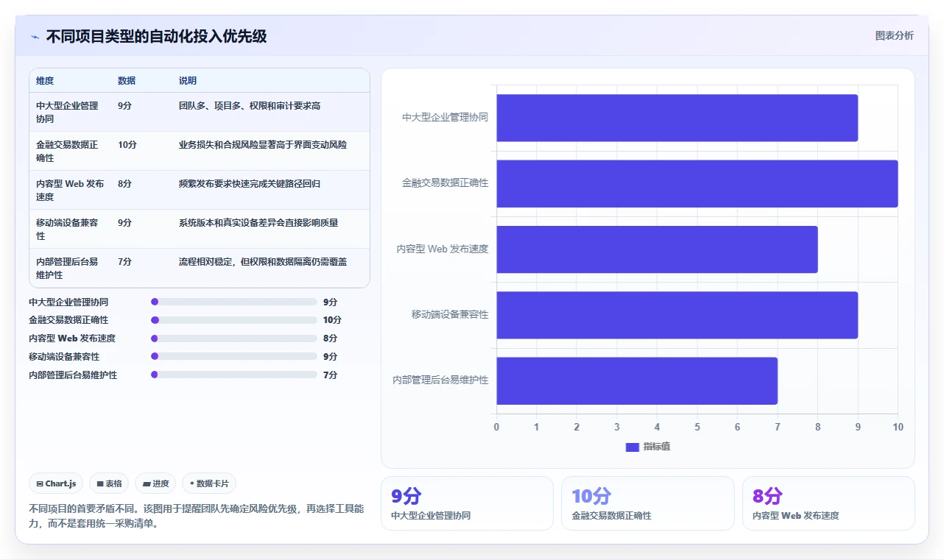The height and width of the screenshot is (560, 944).
Task: Click the 内容型 Web 发布速度 chart bar
Action: pyautogui.click(x=658, y=249)
